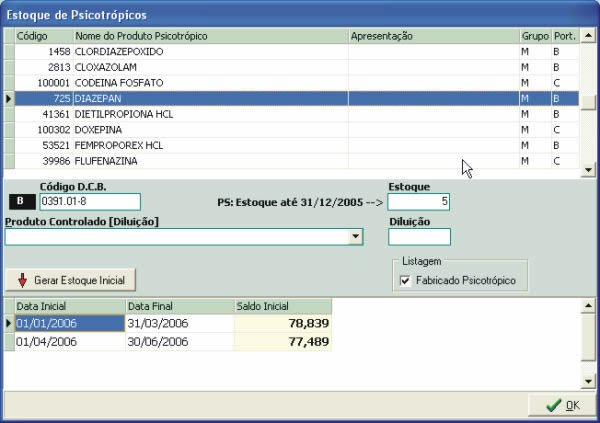600x423 pixels.
Task: Click the product list scroll up arrow
Action: point(588,36)
